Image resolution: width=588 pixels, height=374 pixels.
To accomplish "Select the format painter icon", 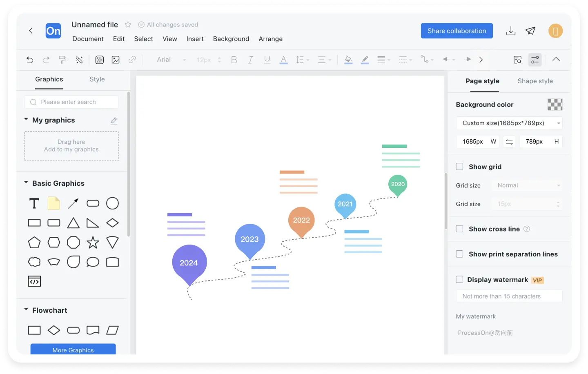I will tap(62, 60).
